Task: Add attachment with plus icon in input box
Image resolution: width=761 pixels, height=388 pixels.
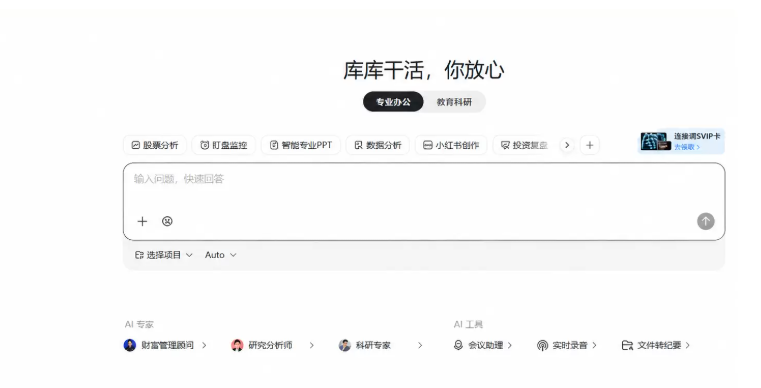Action: click(x=142, y=221)
